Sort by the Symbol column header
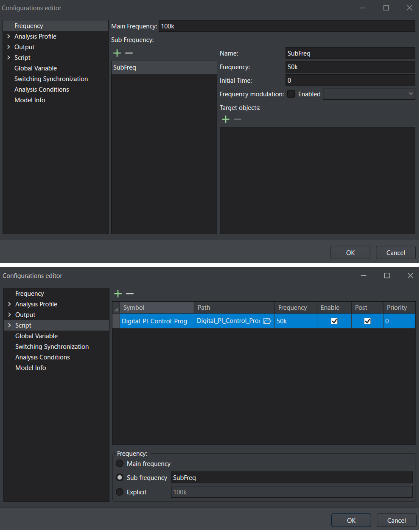The image size is (420, 530). point(157,308)
